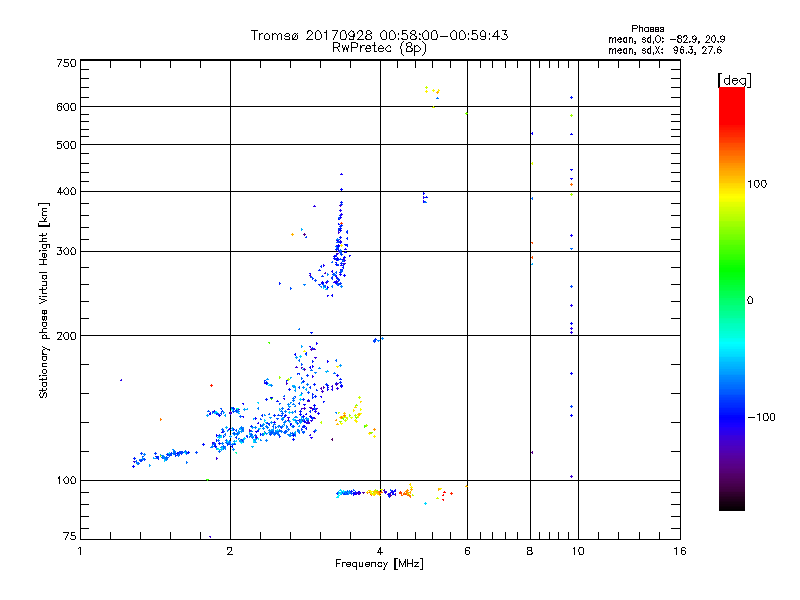This screenshot has height=600, width=800.
Task: Click the [deg] colorbar unit label
Action: [734, 80]
